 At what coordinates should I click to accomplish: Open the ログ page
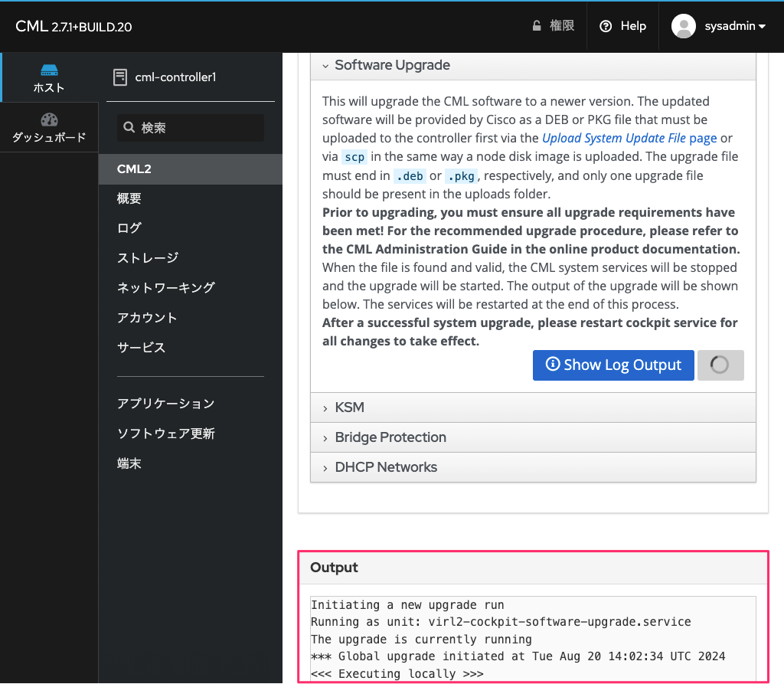tap(129, 228)
